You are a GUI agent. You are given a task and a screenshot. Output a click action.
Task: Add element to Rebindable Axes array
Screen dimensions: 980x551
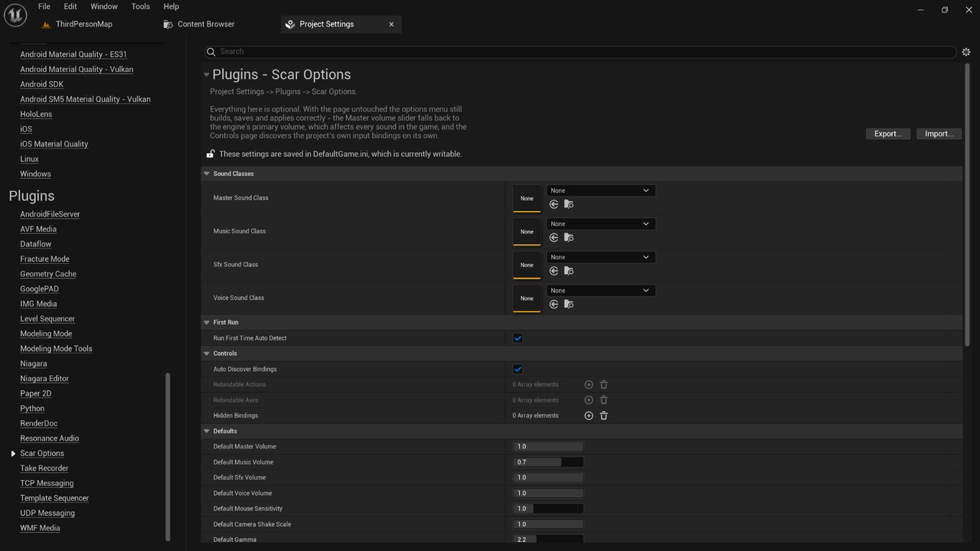(589, 400)
